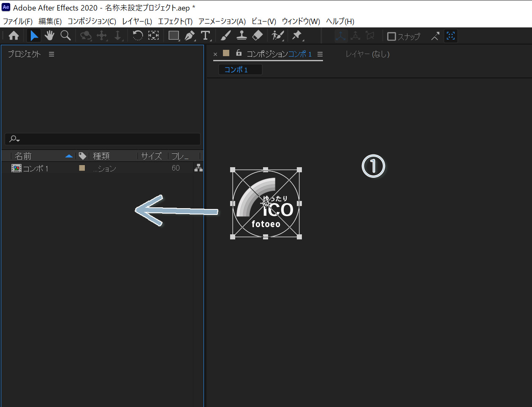Viewport: 532px width, 407px height.
Task: Open the プロジェクト panel menu
Action: (x=52, y=54)
